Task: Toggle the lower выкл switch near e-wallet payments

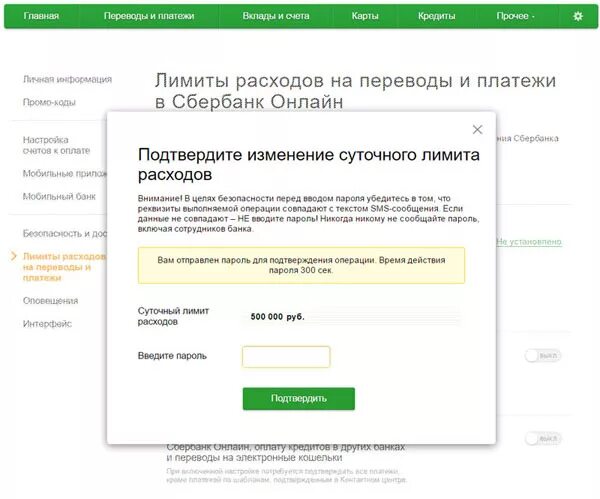Action: (543, 438)
